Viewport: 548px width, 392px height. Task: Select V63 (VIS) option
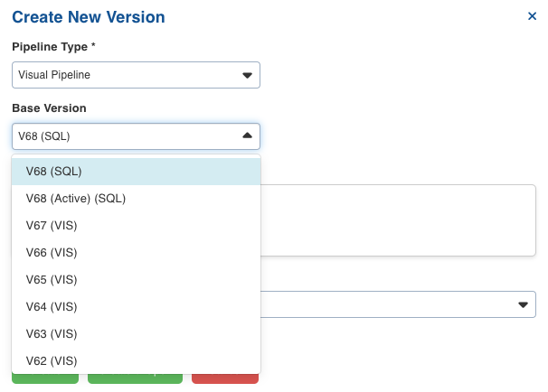pyautogui.click(x=136, y=334)
